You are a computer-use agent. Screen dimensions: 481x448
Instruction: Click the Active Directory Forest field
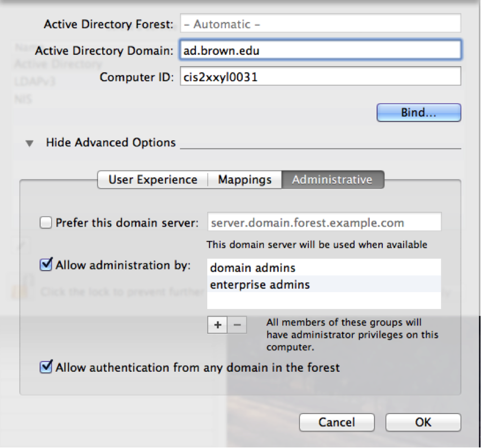[x=320, y=23]
